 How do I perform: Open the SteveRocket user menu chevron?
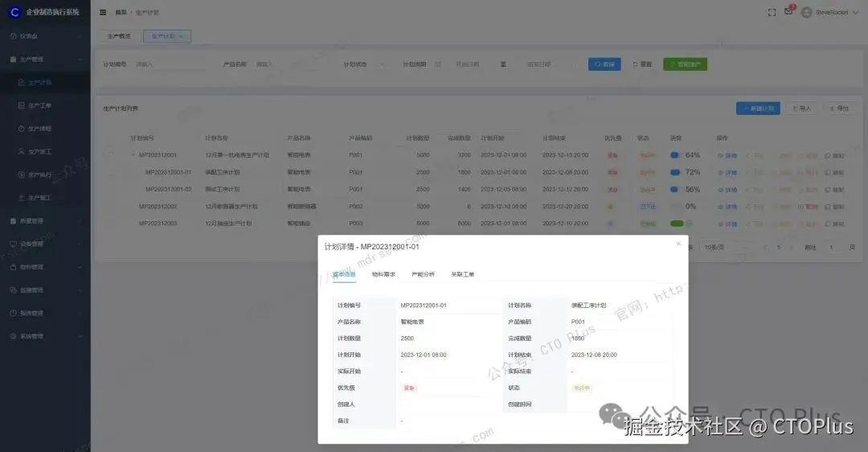pos(855,12)
